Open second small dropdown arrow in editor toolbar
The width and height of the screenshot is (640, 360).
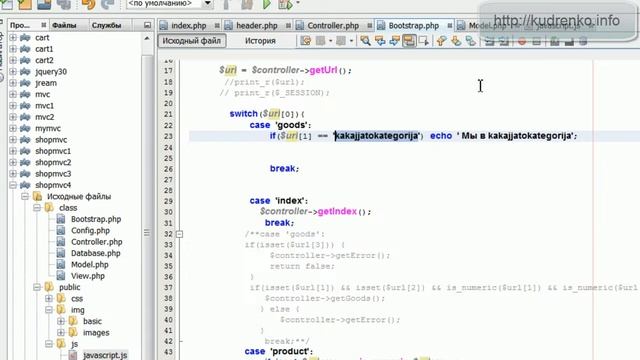coord(351,41)
